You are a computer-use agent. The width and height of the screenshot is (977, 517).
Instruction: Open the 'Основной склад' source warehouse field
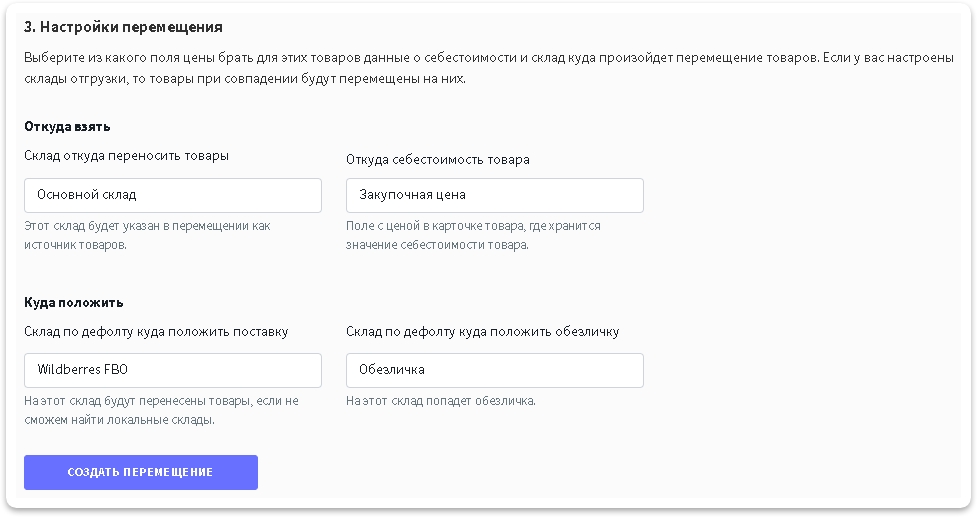[172, 195]
